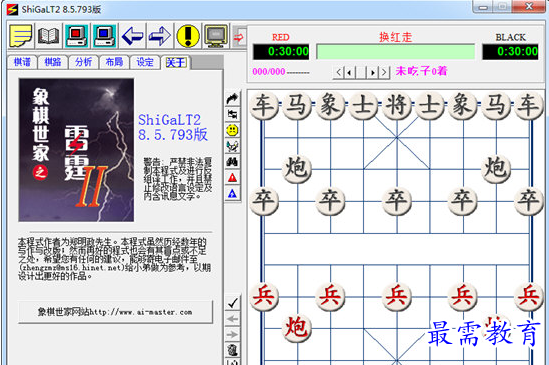Click the binoculars icon
The height and width of the screenshot is (365, 549).
tap(232, 162)
